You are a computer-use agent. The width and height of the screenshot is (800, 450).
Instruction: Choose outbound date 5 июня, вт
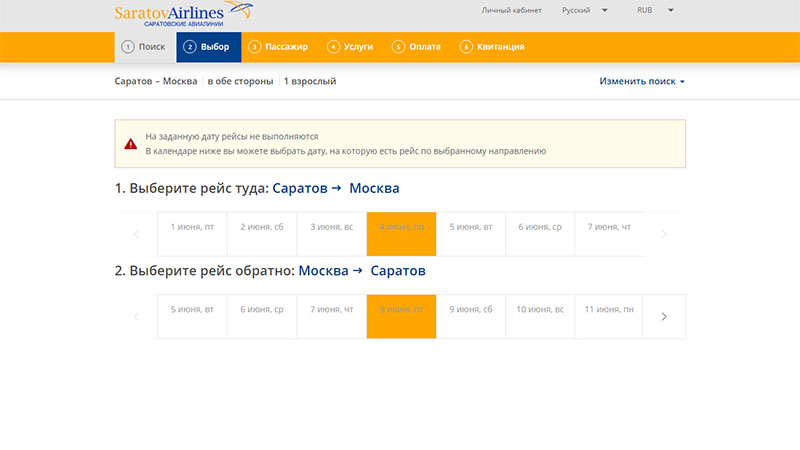[x=470, y=227]
